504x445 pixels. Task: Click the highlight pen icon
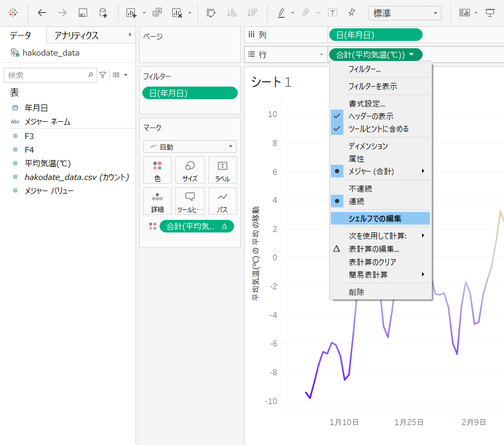coord(281,13)
